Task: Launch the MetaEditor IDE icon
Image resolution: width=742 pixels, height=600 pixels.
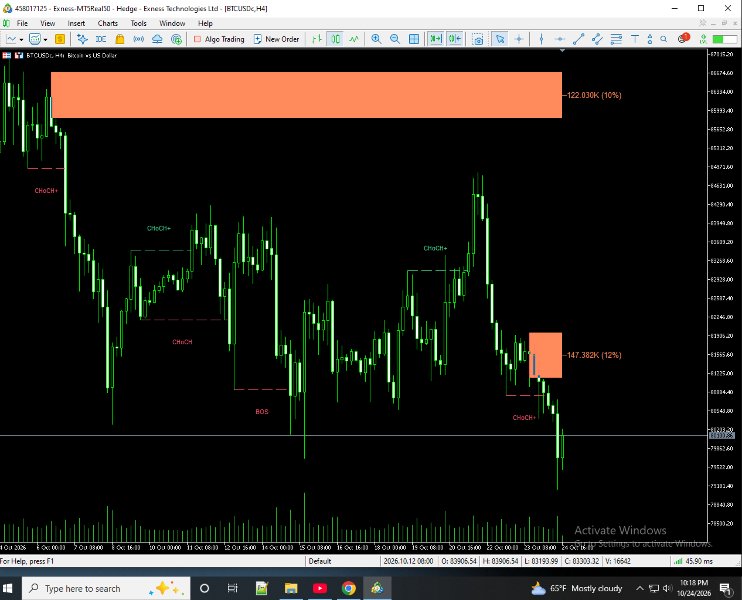Action: 101,39
